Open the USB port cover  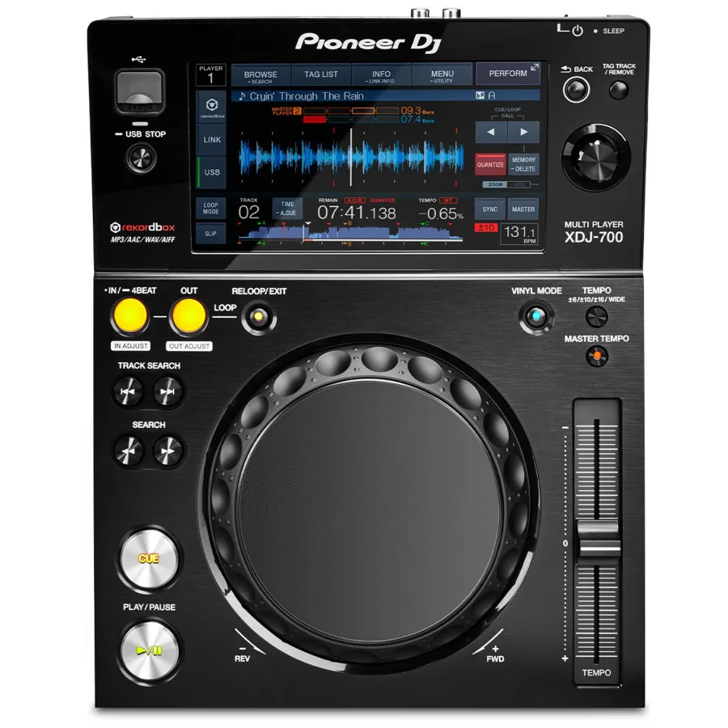point(140,91)
